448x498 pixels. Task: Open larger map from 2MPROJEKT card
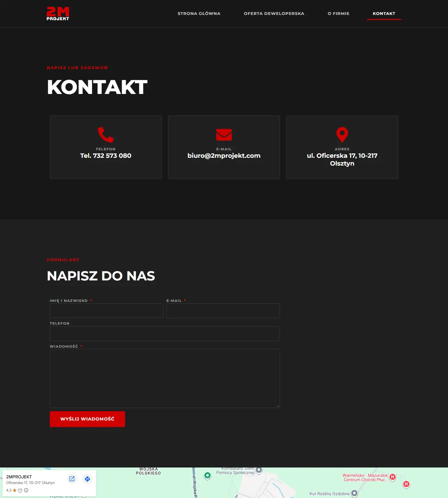pyautogui.click(x=72, y=479)
